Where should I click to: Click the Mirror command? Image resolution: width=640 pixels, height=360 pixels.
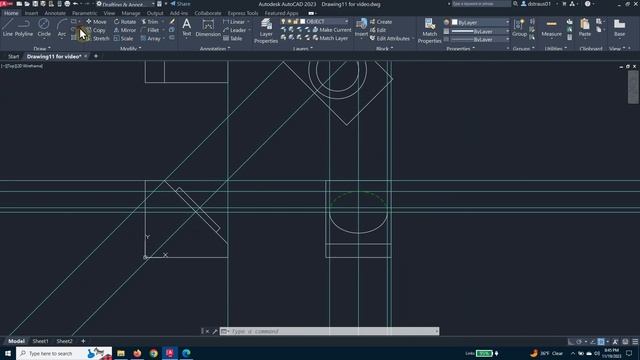click(125, 30)
